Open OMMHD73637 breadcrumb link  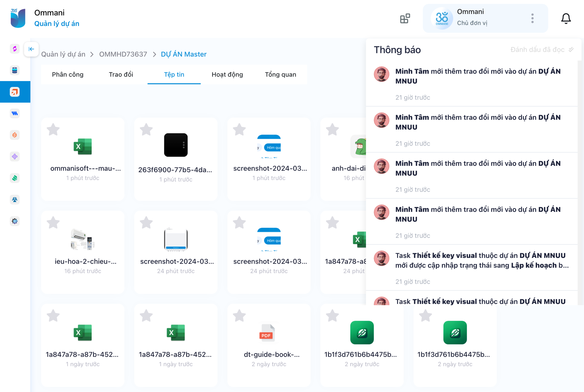point(123,54)
